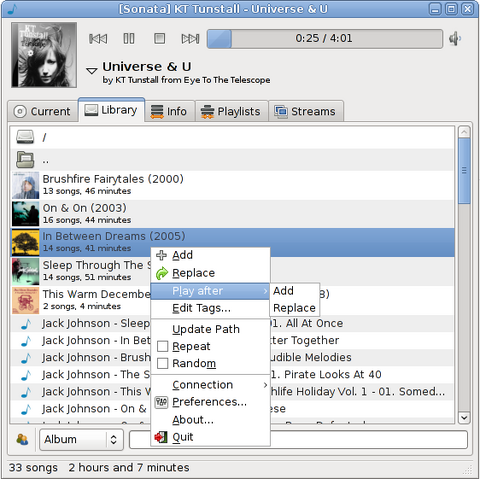Switch to the Current tab
This screenshot has width=480, height=479.
[x=43, y=111]
